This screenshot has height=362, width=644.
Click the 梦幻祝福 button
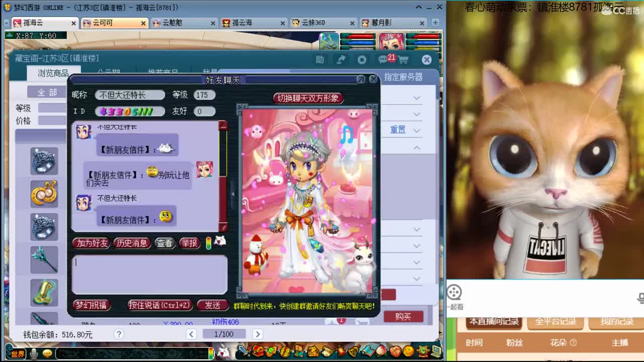[91, 305]
